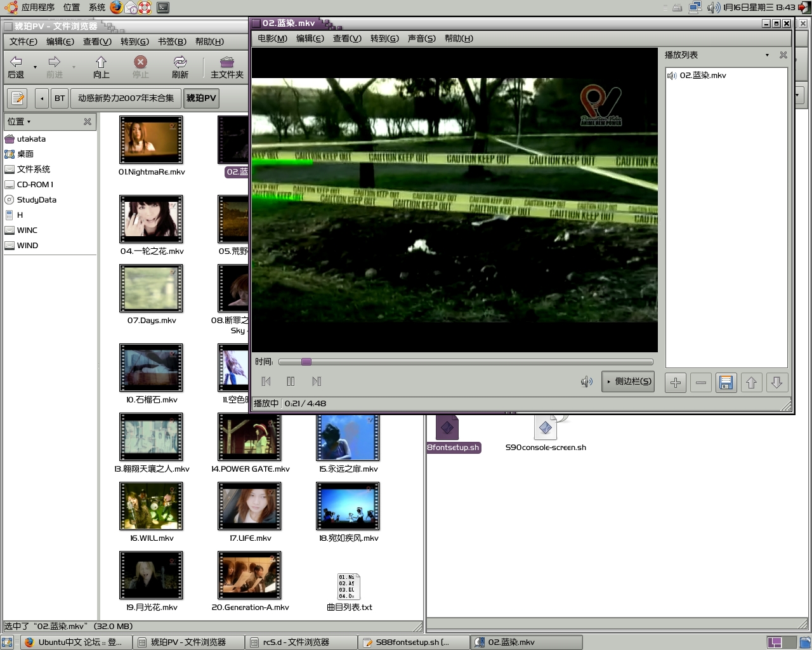The height and width of the screenshot is (650, 812).
Task: Close the 播放列表 sidebar panel
Action: coord(783,55)
